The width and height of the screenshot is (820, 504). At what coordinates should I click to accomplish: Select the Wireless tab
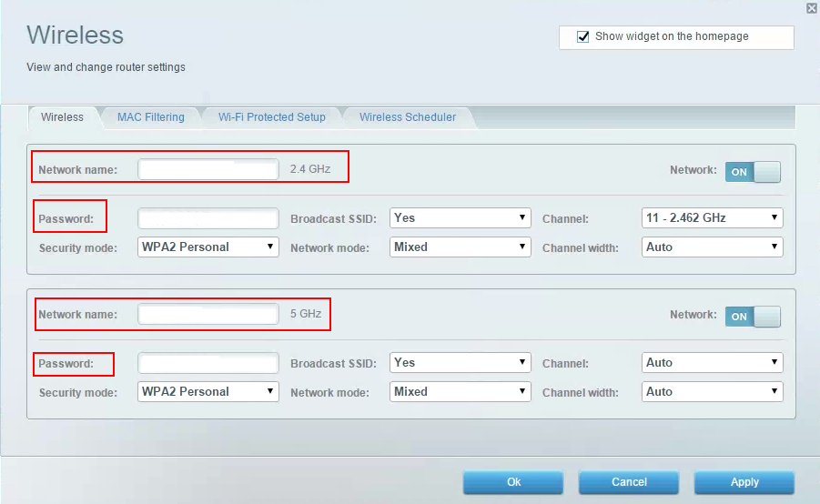coord(62,117)
